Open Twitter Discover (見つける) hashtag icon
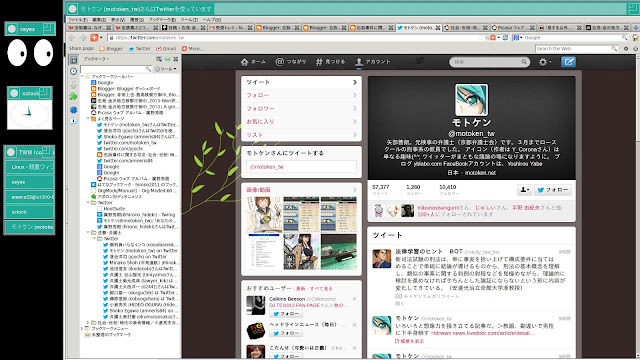The image size is (640, 360). (x=319, y=62)
